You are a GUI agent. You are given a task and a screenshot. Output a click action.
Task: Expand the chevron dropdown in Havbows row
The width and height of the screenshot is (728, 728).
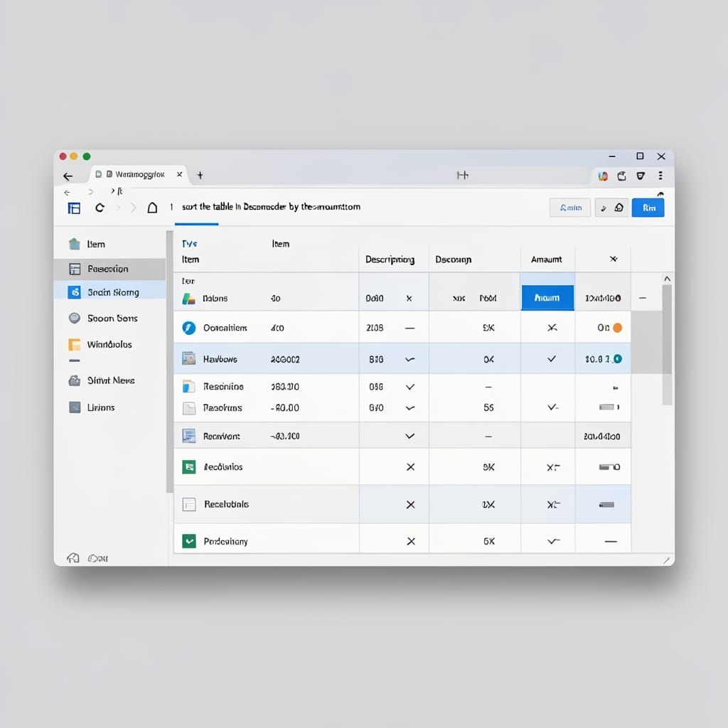click(410, 359)
